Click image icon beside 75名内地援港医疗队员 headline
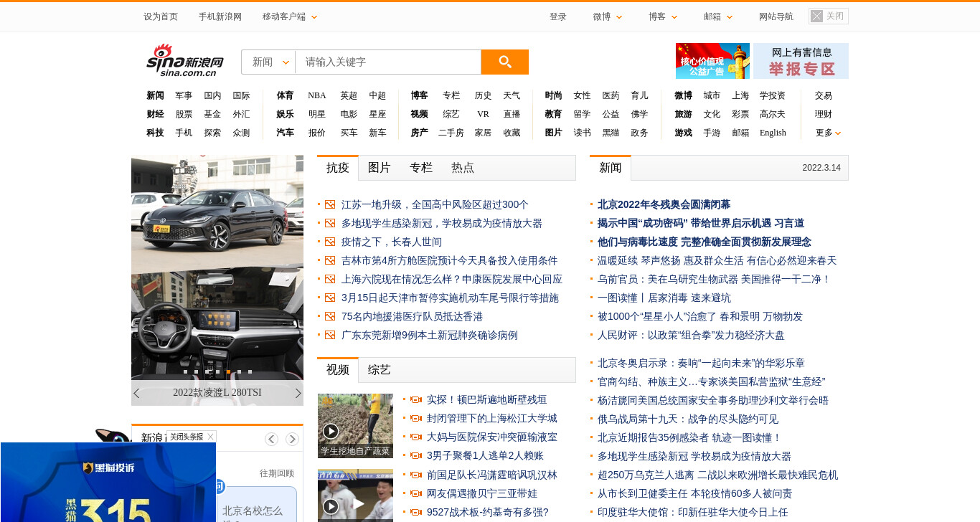 click(330, 317)
